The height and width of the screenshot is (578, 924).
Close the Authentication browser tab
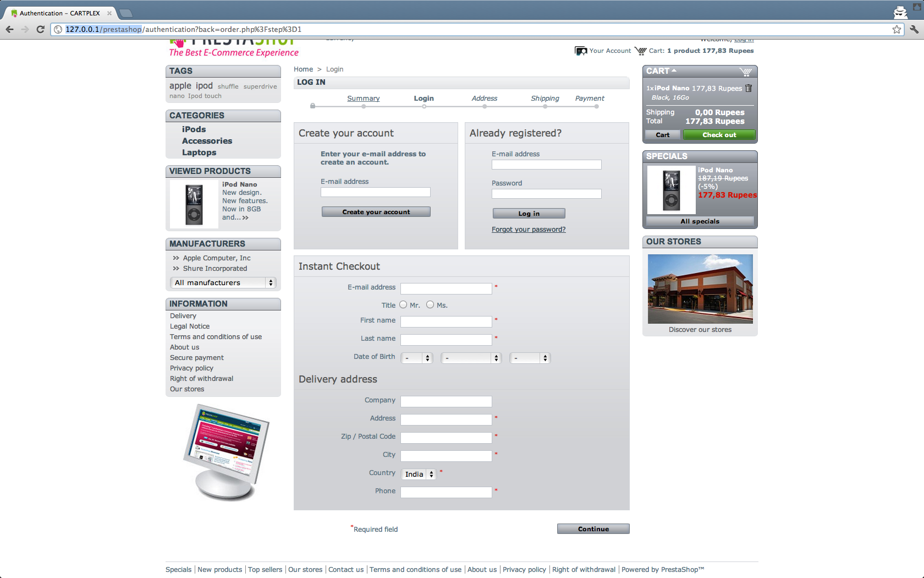(109, 13)
